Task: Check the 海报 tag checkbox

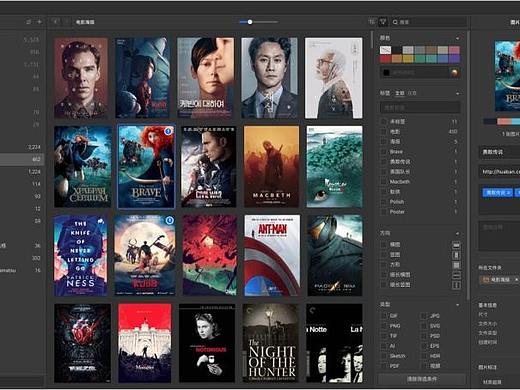Action: click(x=384, y=142)
